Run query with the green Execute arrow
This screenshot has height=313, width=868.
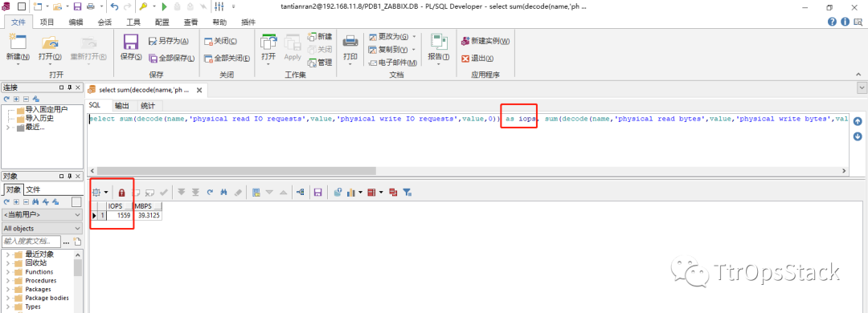[x=164, y=6]
